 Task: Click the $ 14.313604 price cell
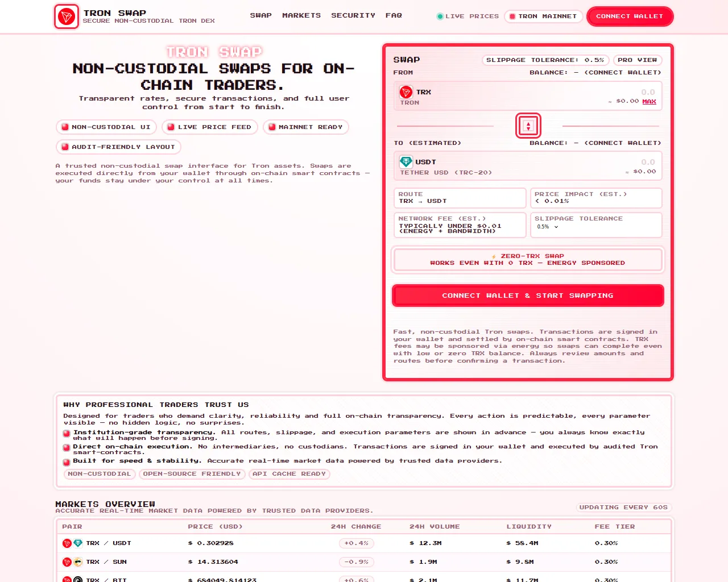(x=213, y=562)
